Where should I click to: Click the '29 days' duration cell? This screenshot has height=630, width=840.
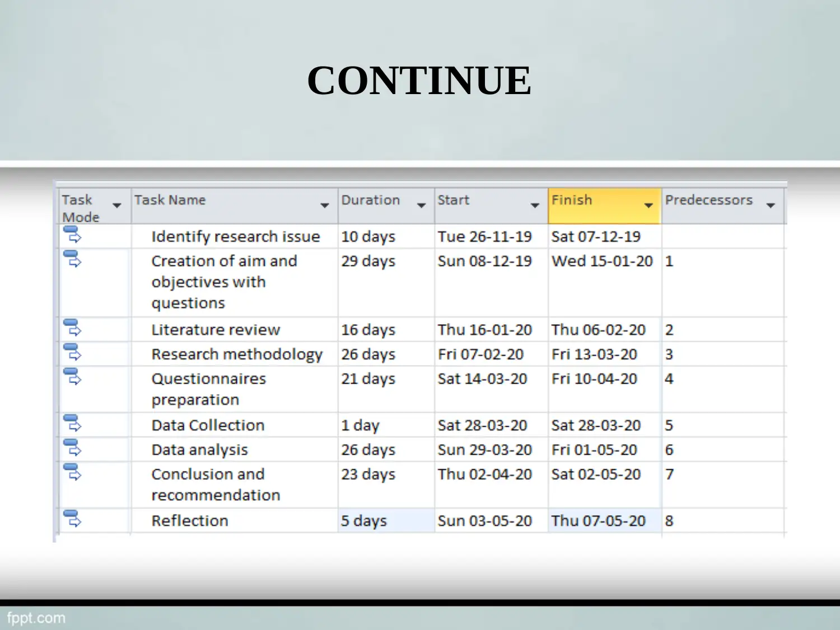click(386, 282)
